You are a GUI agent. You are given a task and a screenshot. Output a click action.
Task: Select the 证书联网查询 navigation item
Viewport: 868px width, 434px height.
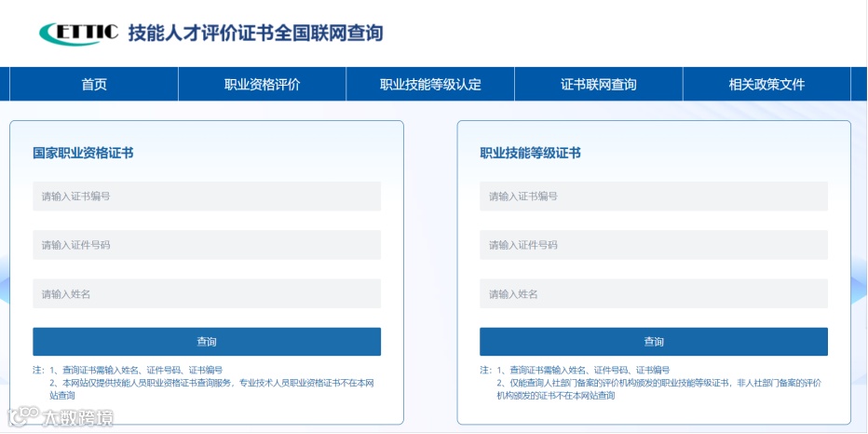599,84
